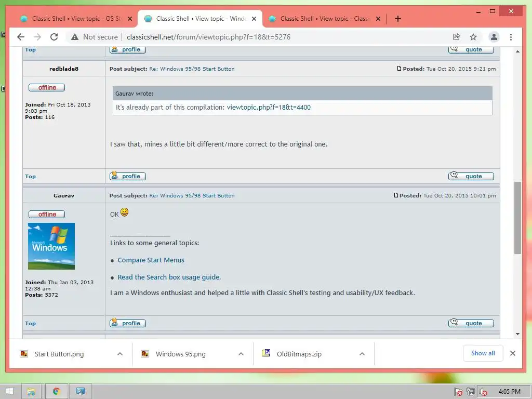Screen dimensions: 532x399
Task: Click the Chrome taskbar icon
Action: (x=56, y=392)
